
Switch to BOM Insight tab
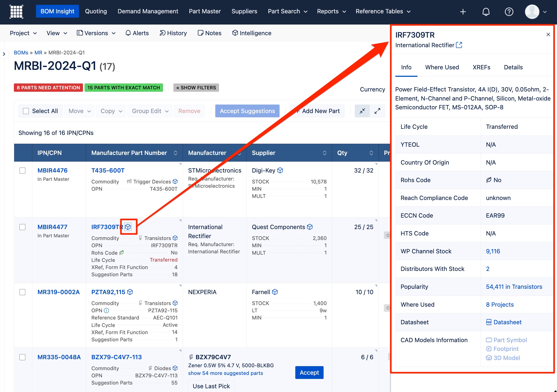coord(57,11)
